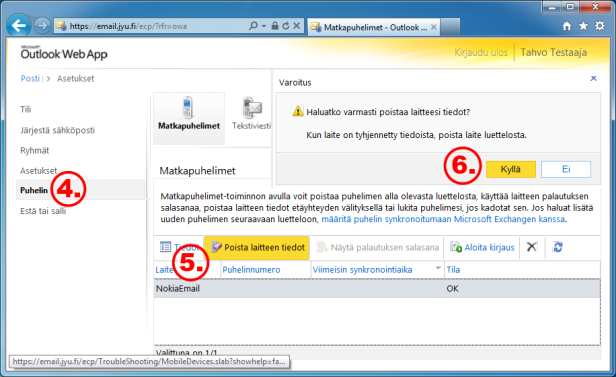This screenshot has width=616, height=377.
Task: Open the Favorites star icon
Action: click(583, 26)
